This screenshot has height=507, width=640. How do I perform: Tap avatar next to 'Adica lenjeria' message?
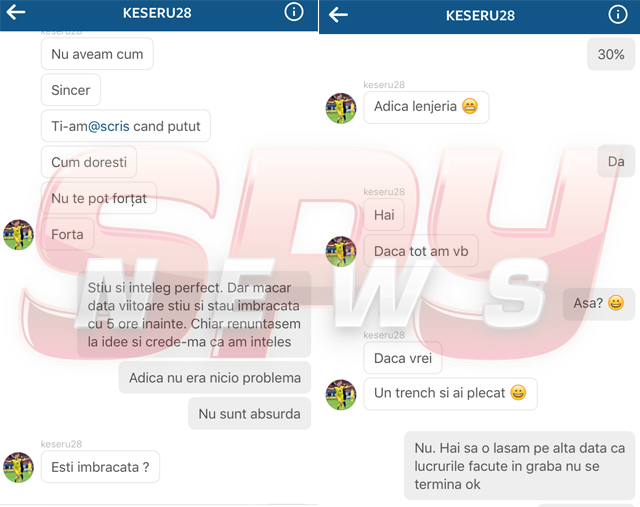pos(341,108)
